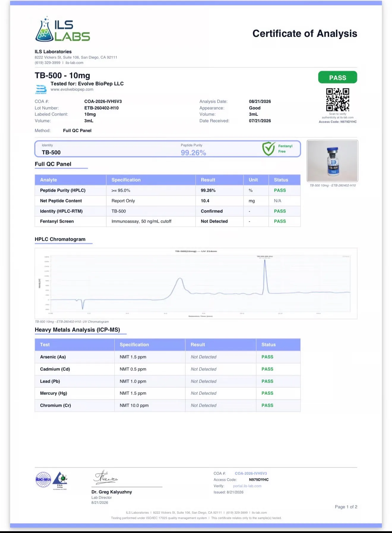This screenshot has height=533, width=392.
Task: Select the 10.4 mg result value
Action: pyautogui.click(x=205, y=201)
